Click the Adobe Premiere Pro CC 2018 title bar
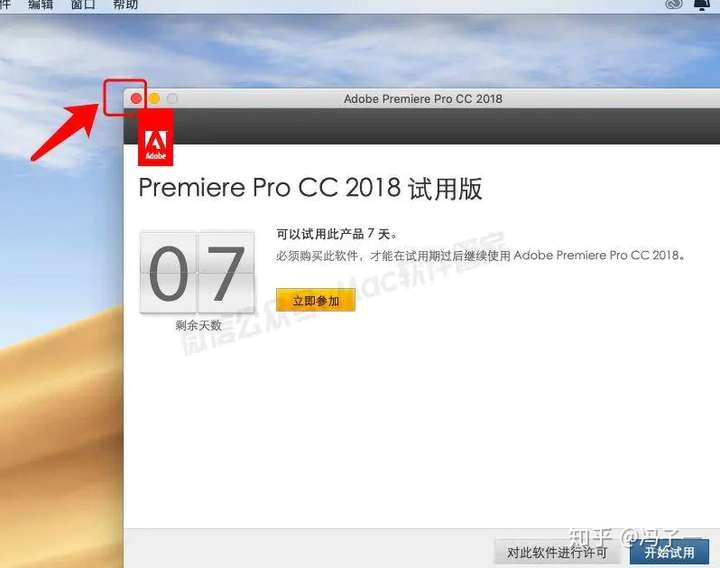 [422, 98]
